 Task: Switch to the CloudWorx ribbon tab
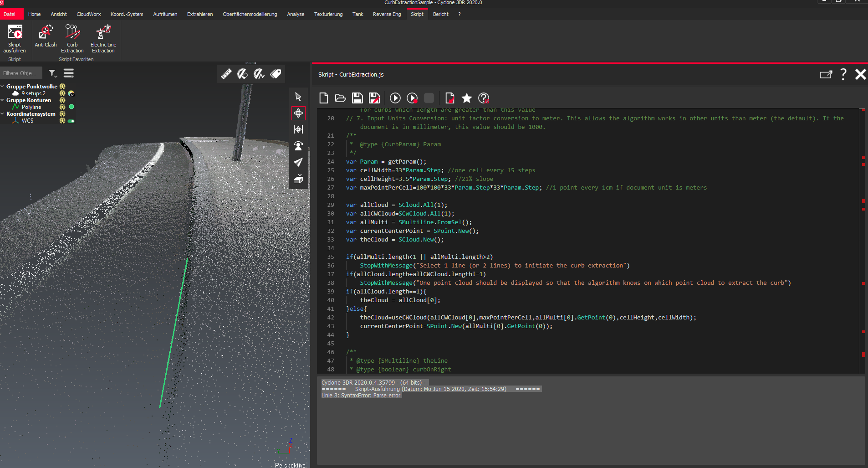pos(89,14)
